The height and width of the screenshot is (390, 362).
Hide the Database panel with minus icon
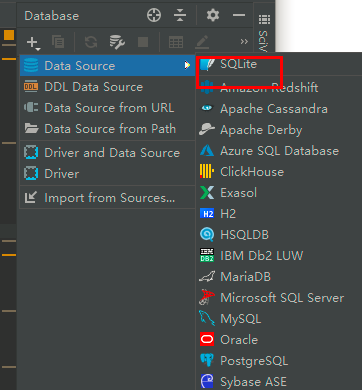tap(239, 15)
